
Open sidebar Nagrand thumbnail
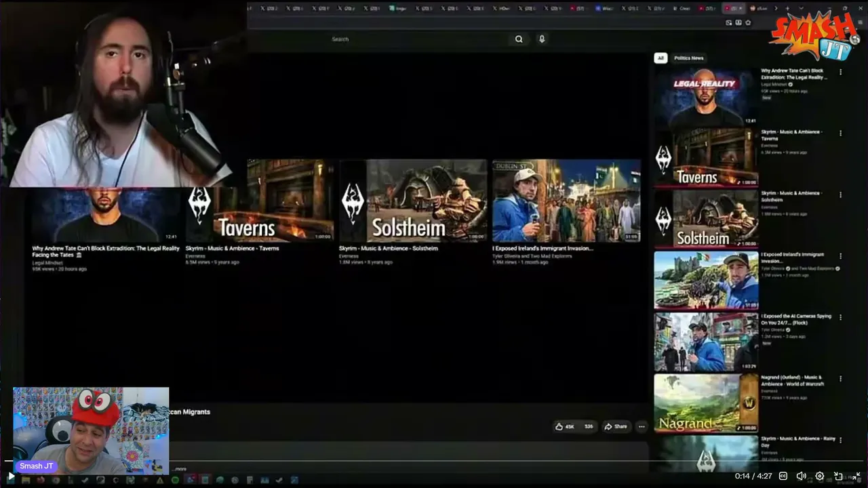(706, 403)
